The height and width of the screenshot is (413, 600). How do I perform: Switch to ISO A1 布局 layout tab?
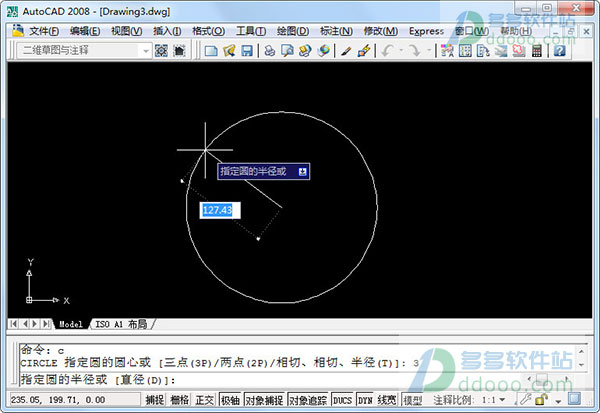(121, 324)
